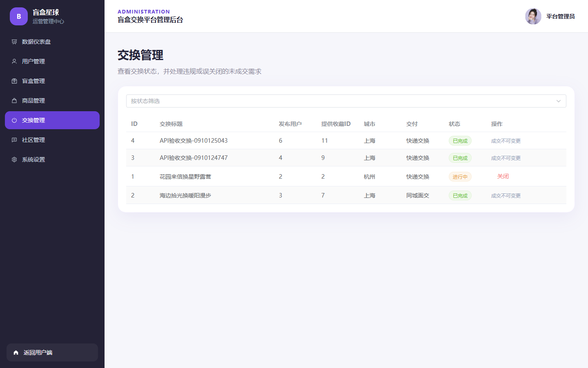Click the 平台管理员 account name

560,16
